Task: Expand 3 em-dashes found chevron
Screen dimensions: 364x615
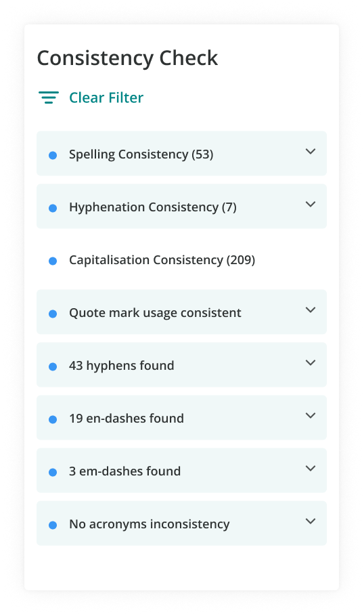Action: tap(311, 468)
